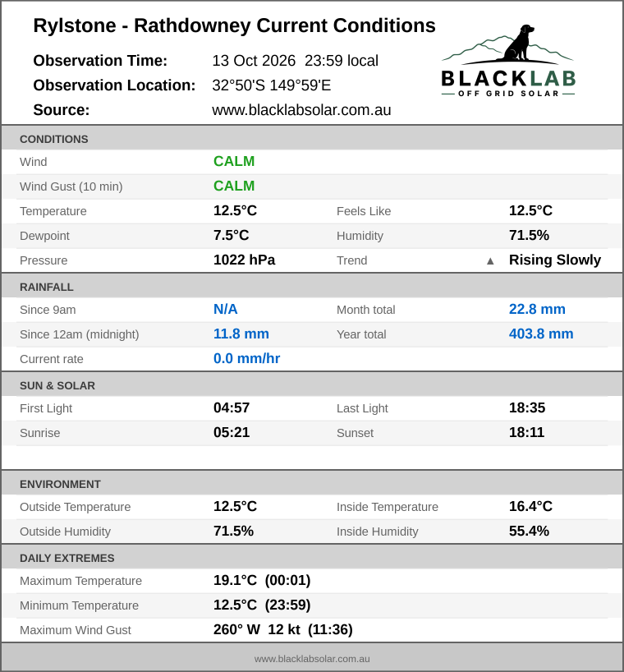Click the Year total value 403.8 mm

pyautogui.click(x=541, y=334)
